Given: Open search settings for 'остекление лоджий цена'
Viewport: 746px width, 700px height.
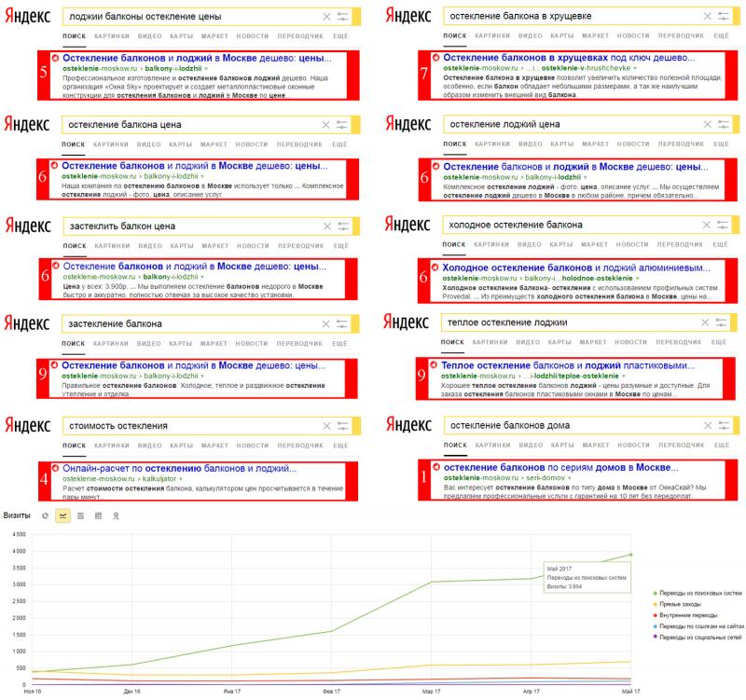Looking at the screenshot, I should [x=724, y=124].
